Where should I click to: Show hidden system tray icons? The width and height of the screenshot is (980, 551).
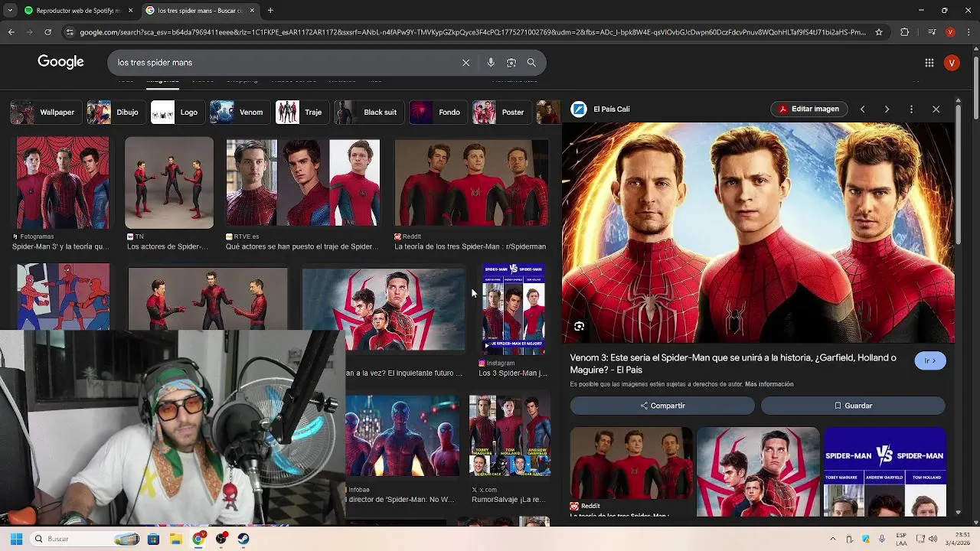click(x=833, y=539)
